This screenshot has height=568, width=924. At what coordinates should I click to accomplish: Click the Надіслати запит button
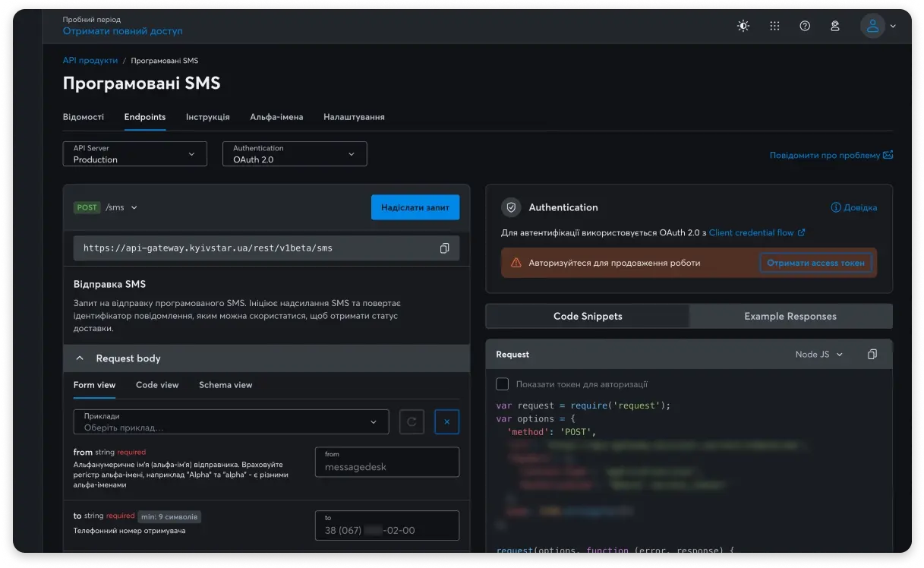tap(415, 207)
